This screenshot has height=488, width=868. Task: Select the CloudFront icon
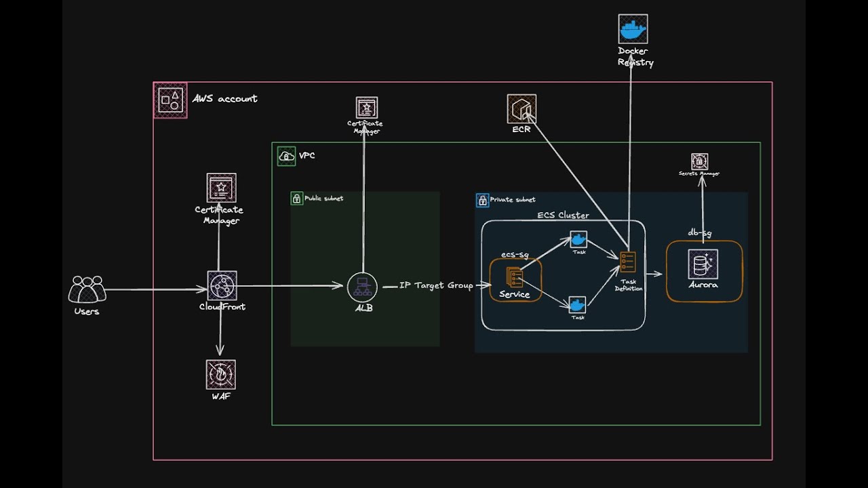tap(222, 286)
